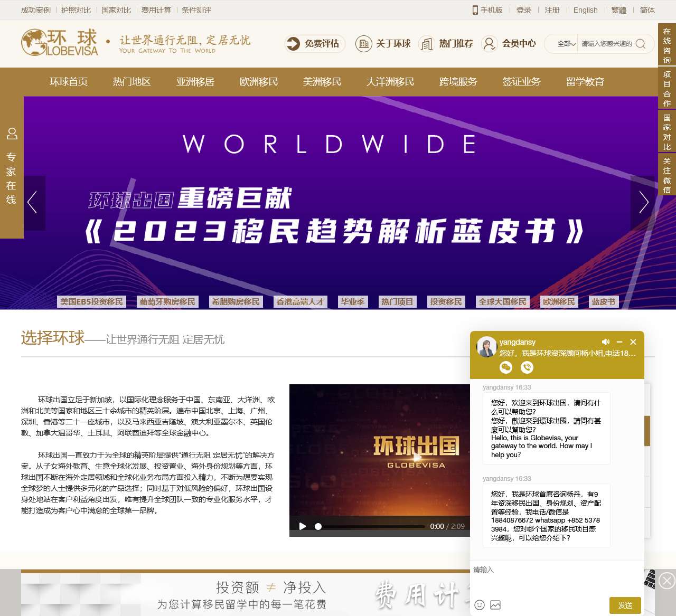676x616 pixels.
Task: Click yangdansy consultant avatar
Action: click(486, 347)
